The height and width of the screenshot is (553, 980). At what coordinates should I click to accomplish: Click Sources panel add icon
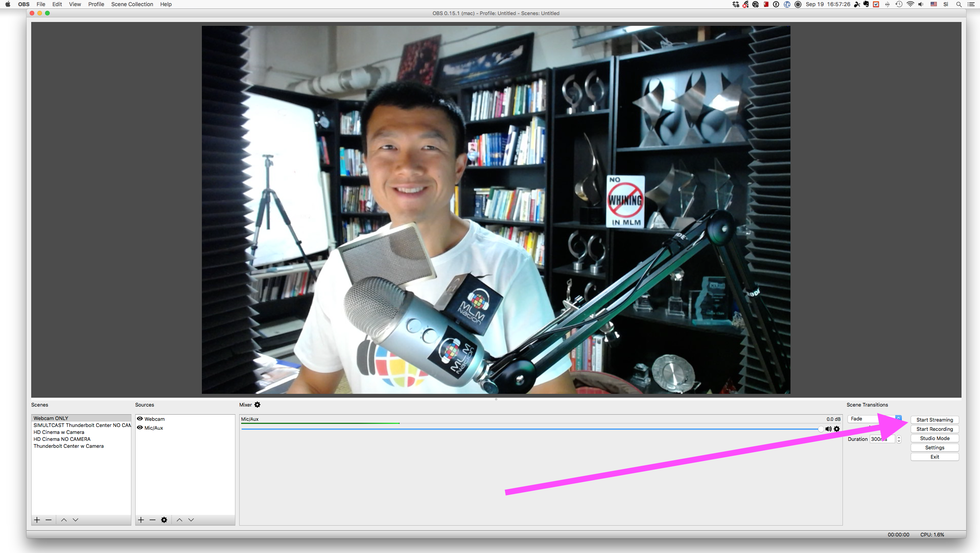tap(141, 519)
